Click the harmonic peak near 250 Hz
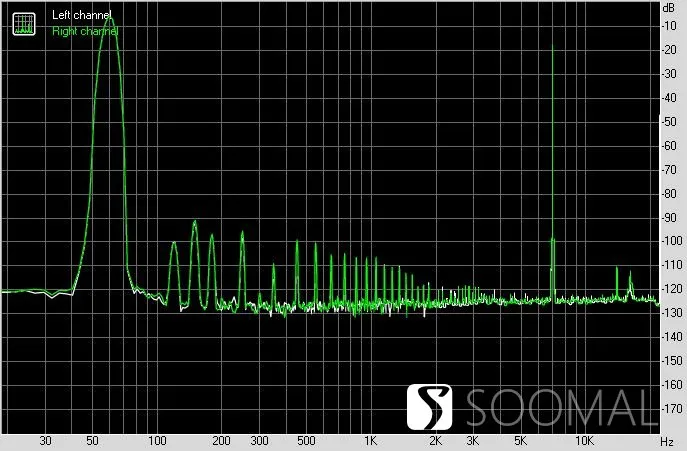This screenshot has width=687, height=451. pyautogui.click(x=242, y=234)
